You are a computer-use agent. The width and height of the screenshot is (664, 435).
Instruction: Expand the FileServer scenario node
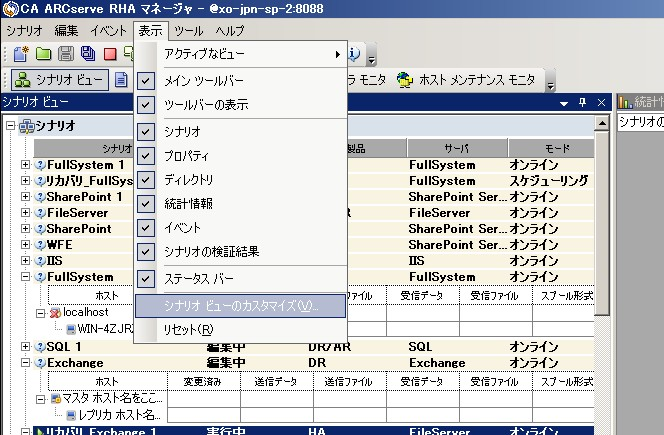coord(25,213)
